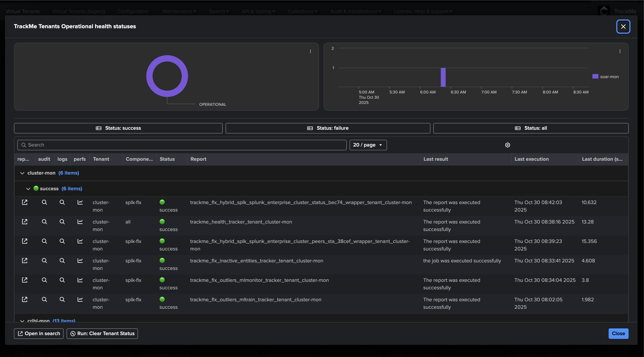The image size is (644, 357).
Task: Open timeline chart three-dot options menu
Action: click(x=620, y=51)
